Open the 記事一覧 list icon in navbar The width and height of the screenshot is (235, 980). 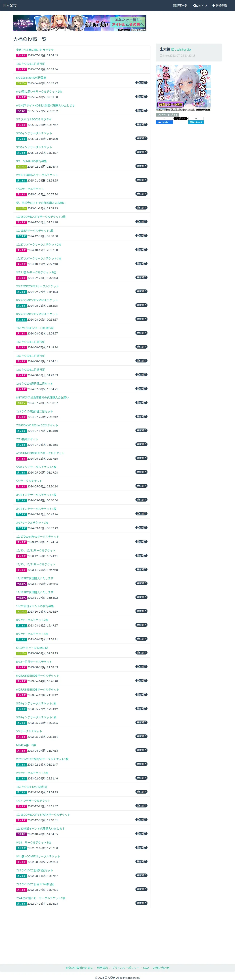(174, 6)
